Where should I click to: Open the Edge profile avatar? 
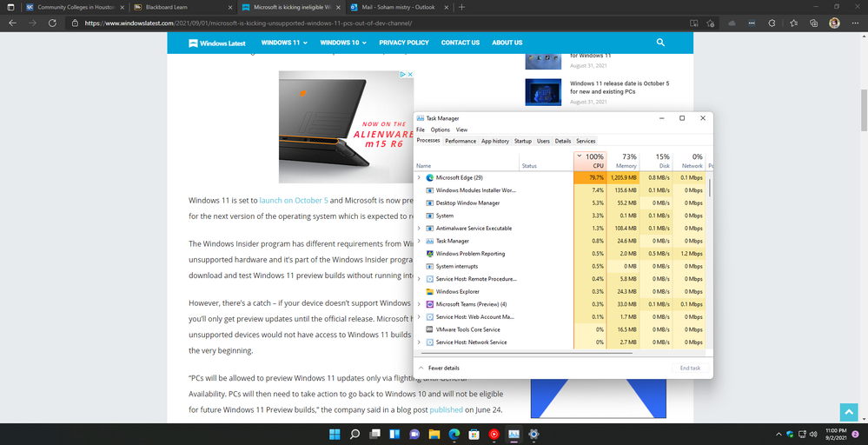tap(834, 23)
